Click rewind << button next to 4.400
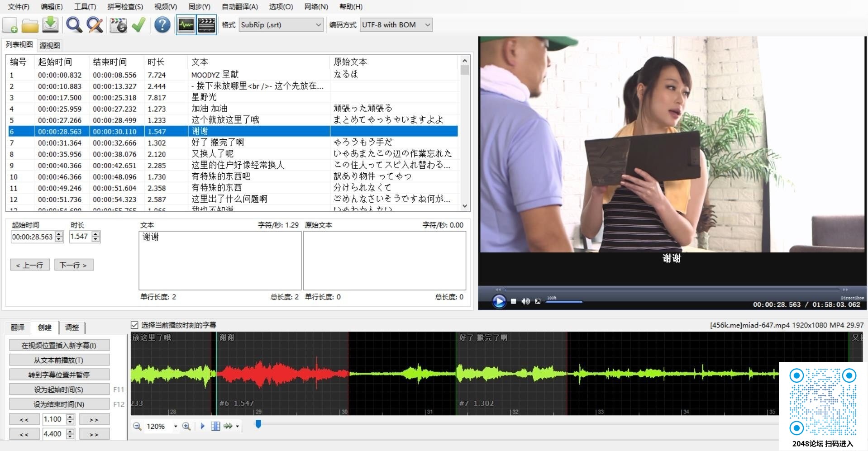868x451 pixels. tap(24, 434)
